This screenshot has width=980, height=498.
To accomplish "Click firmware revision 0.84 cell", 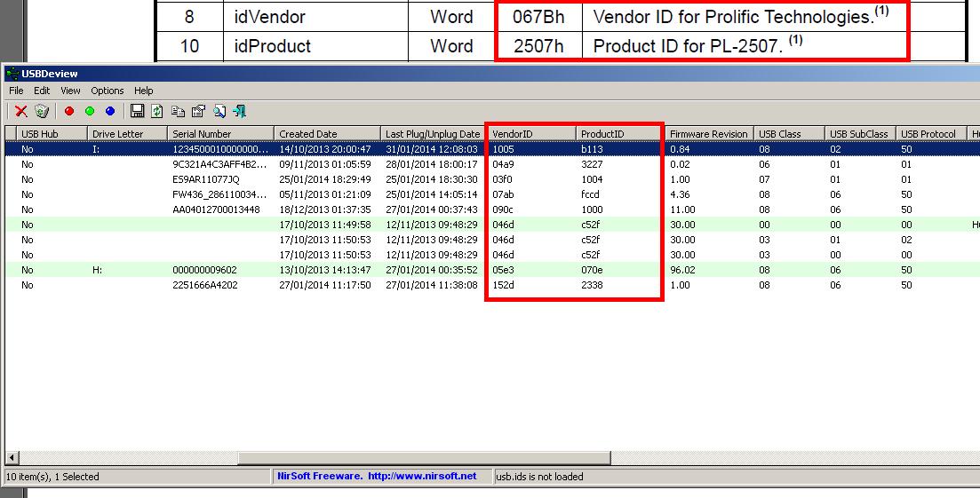I will [680, 149].
